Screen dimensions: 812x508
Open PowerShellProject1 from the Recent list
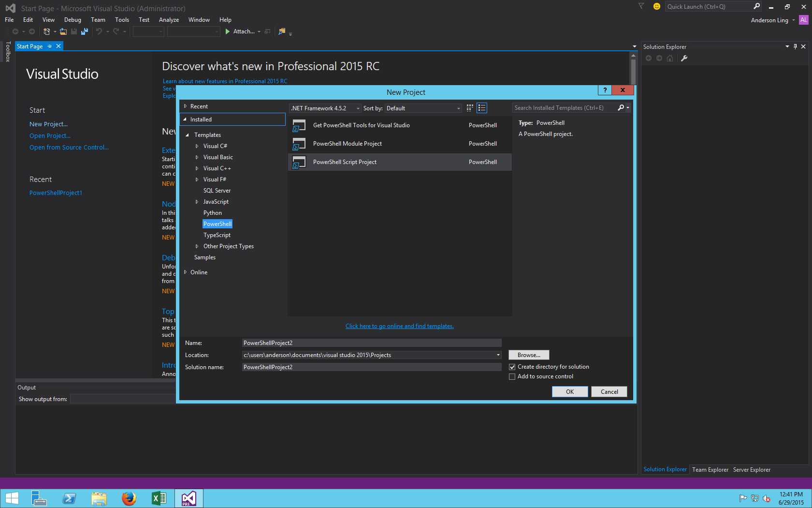click(x=56, y=193)
